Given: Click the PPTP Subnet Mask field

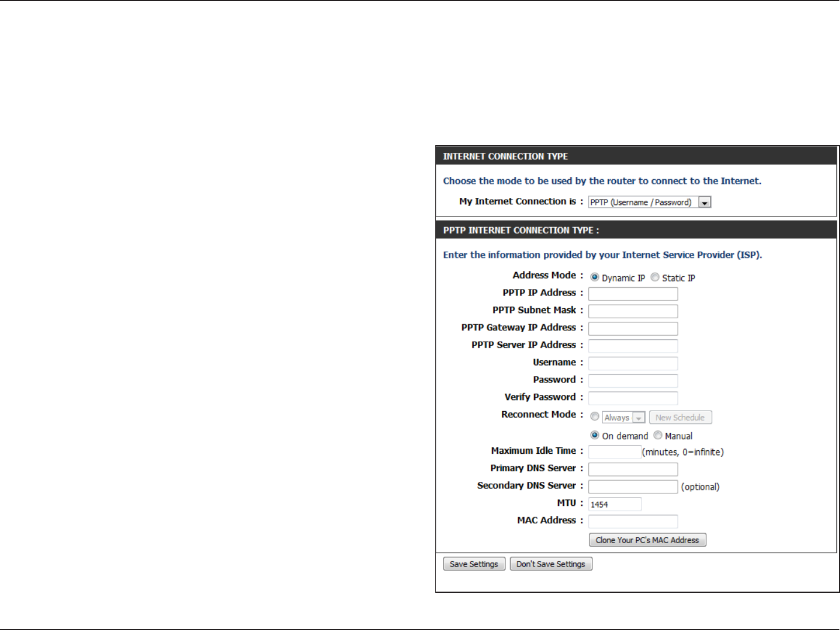Looking at the screenshot, I should point(633,311).
